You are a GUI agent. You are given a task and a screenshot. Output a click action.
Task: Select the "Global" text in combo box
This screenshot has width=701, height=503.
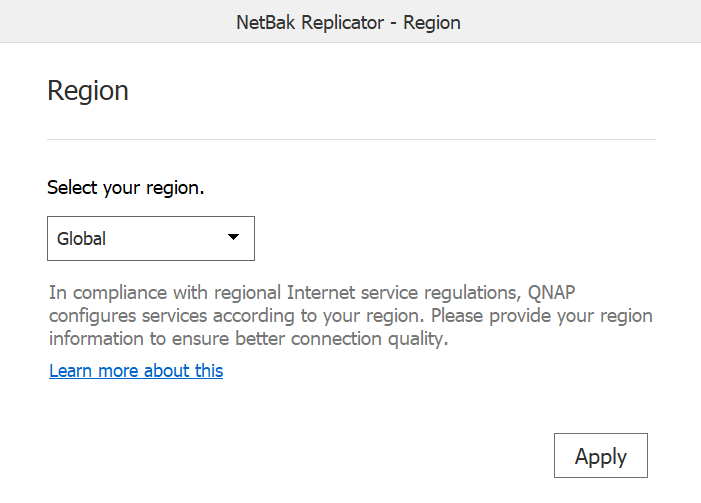point(81,238)
